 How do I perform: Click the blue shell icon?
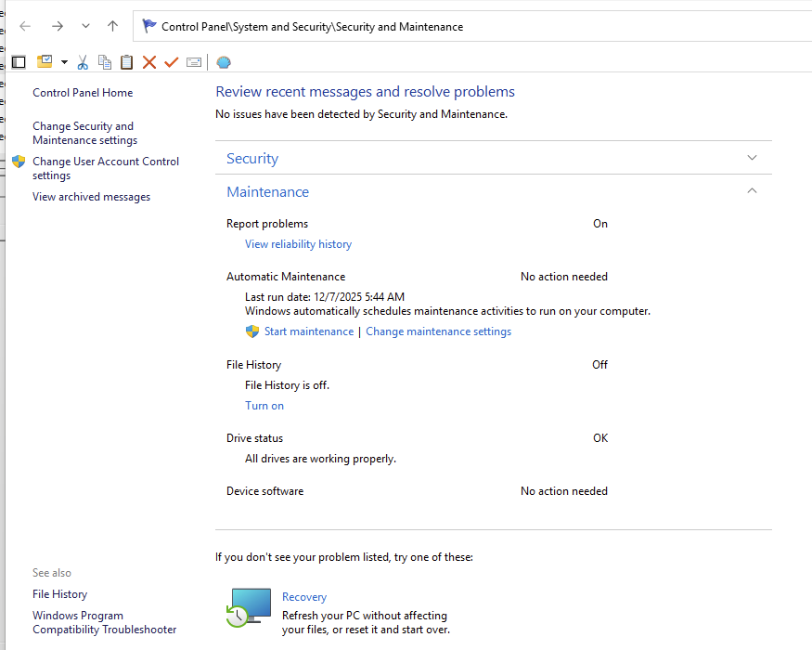[x=224, y=62]
